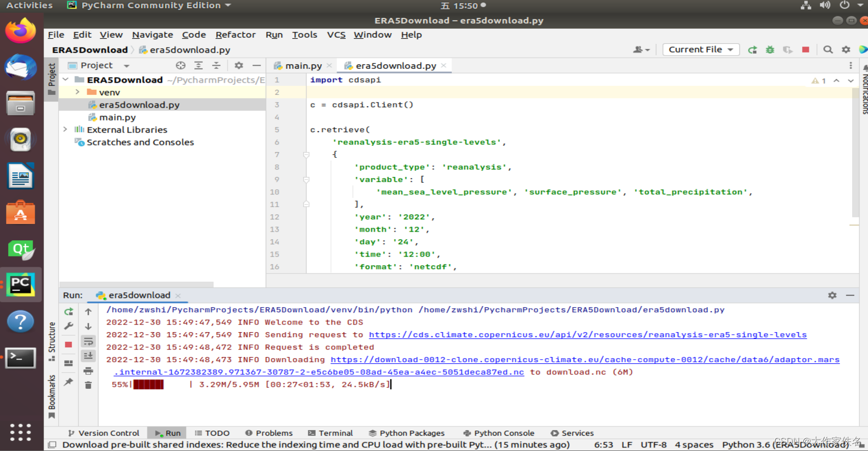
Task: Open Run panel settings gear
Action: tap(832, 295)
